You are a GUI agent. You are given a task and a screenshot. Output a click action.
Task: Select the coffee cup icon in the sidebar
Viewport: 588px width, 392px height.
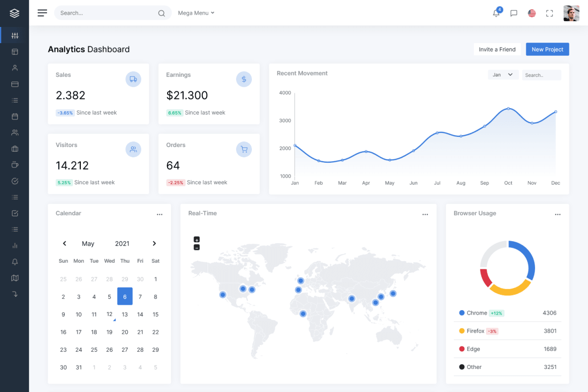click(15, 165)
